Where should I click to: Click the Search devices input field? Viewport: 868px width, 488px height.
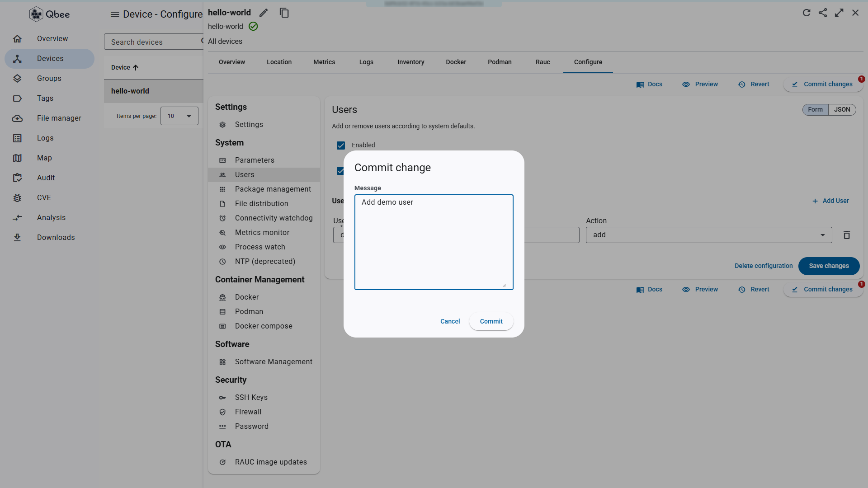[x=154, y=42]
